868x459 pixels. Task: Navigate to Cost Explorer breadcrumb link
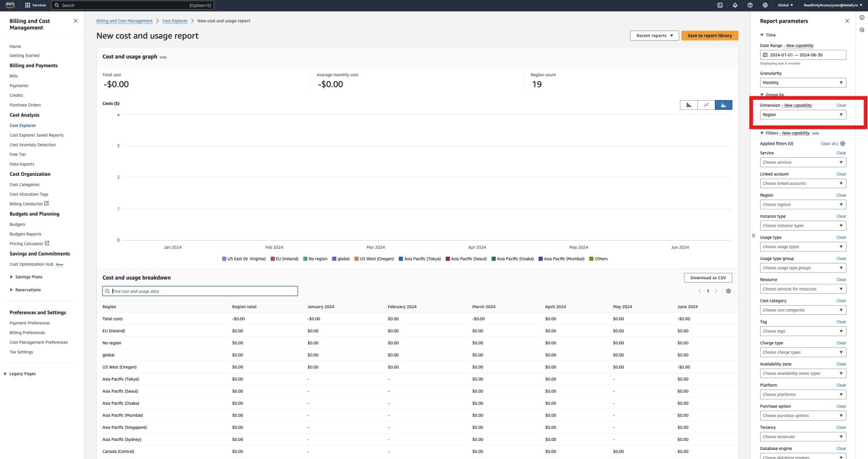coord(175,21)
